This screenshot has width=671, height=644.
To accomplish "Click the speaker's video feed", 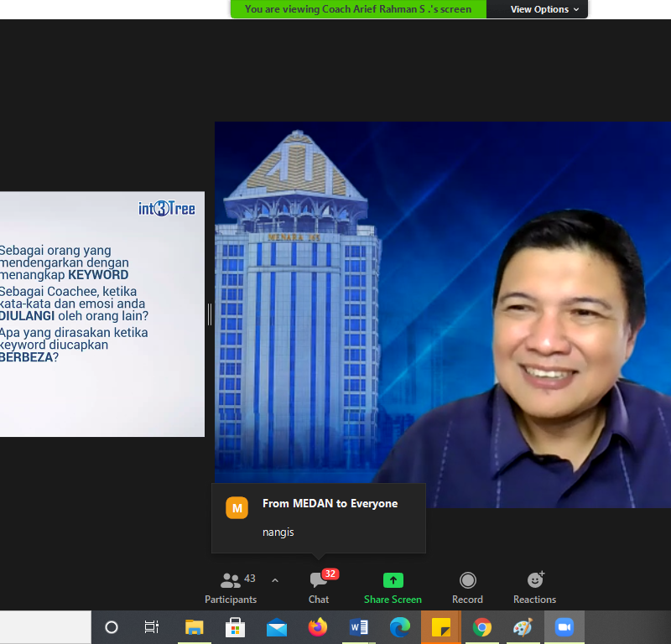I will 442,314.
